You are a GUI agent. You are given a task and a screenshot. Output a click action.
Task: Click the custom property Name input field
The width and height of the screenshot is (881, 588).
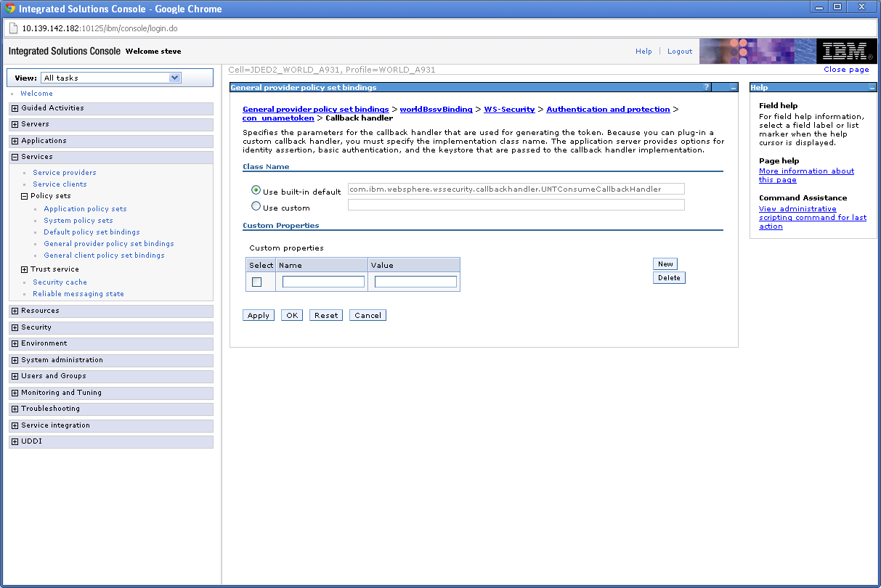[x=323, y=282]
